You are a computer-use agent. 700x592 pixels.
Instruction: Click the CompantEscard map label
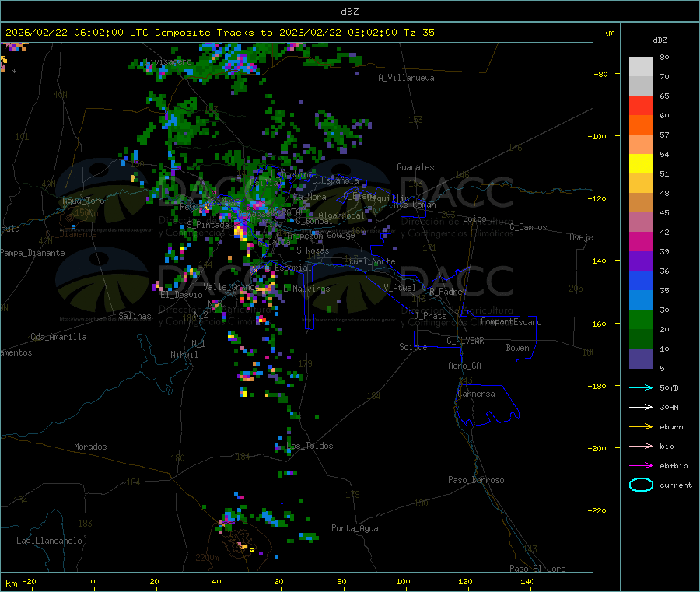pos(511,322)
